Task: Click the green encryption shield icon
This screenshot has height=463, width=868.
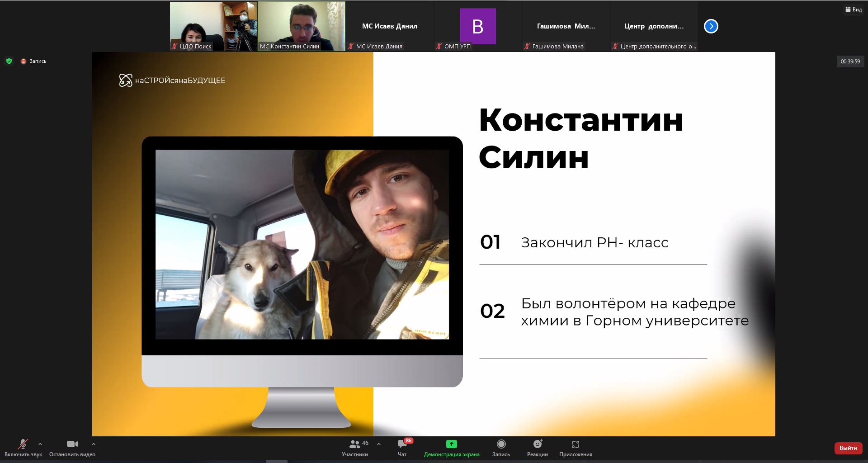Action: pyautogui.click(x=9, y=61)
